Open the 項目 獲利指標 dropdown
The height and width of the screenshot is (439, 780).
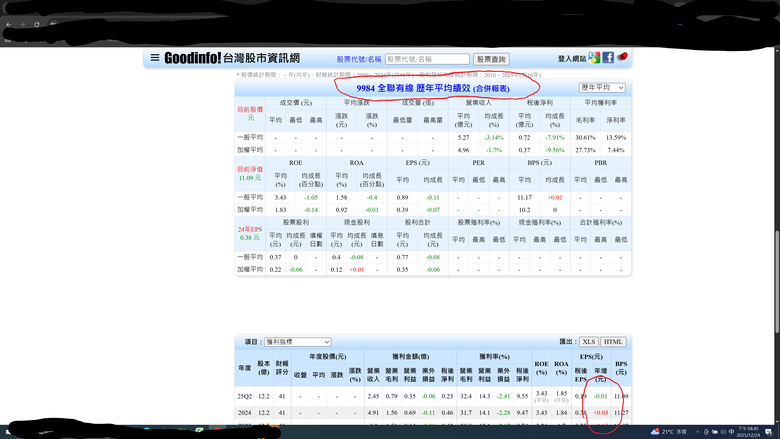pyautogui.click(x=297, y=342)
